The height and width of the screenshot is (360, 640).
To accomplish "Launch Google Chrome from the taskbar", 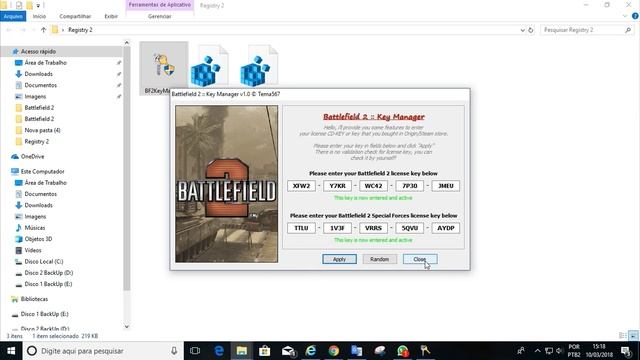I will 333,351.
